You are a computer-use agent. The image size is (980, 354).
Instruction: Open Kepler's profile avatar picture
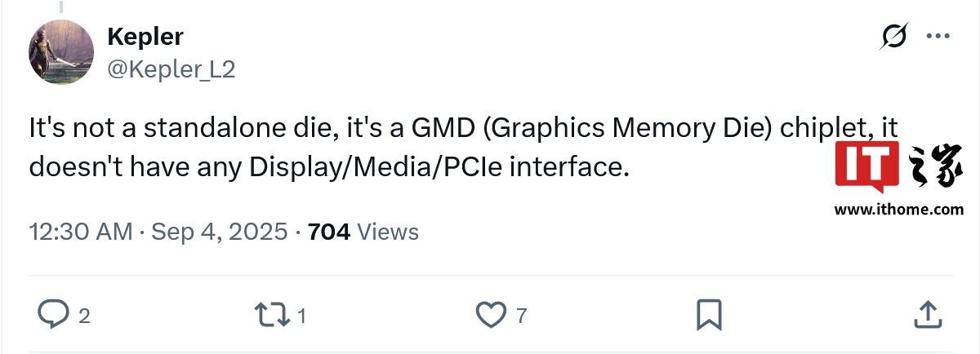61,52
